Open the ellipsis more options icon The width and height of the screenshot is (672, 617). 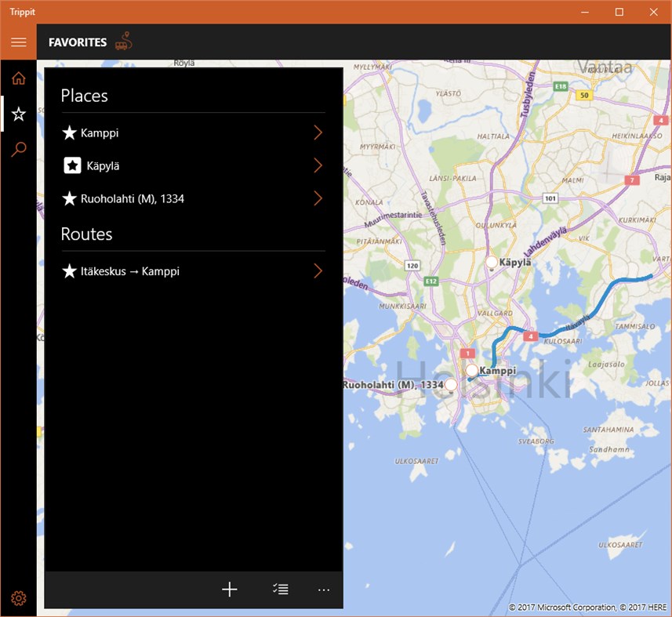pos(324,589)
